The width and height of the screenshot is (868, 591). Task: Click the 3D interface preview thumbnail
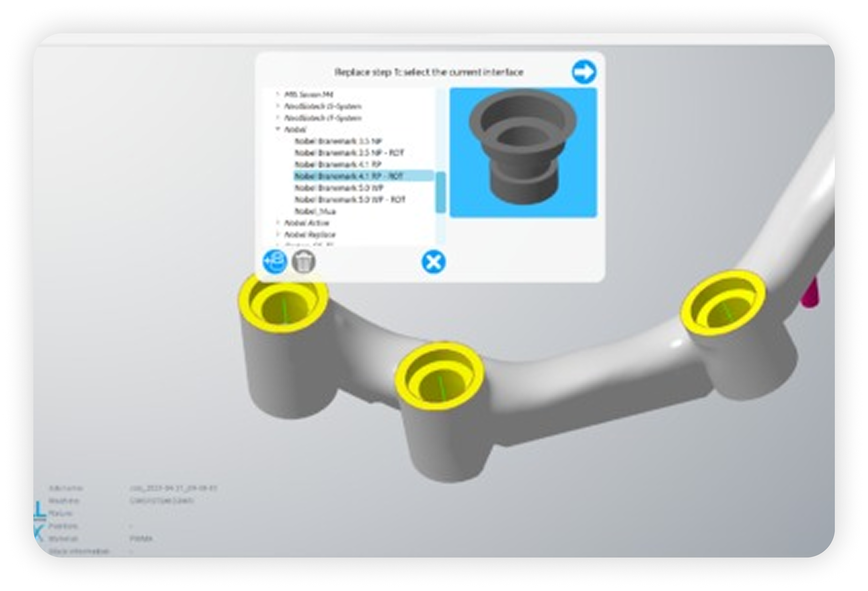523,152
